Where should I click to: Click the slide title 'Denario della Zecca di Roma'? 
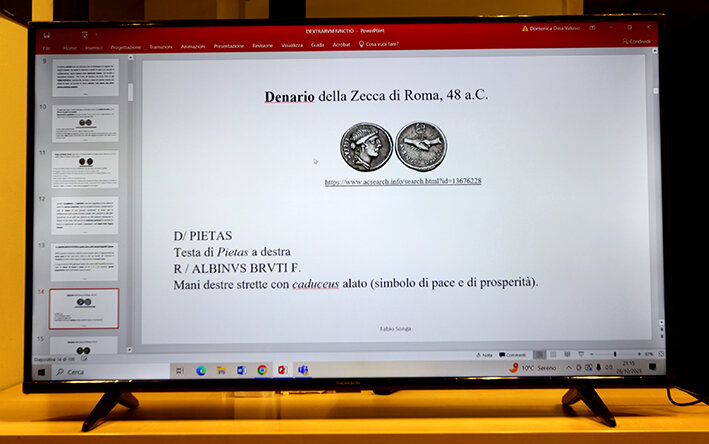(x=376, y=96)
